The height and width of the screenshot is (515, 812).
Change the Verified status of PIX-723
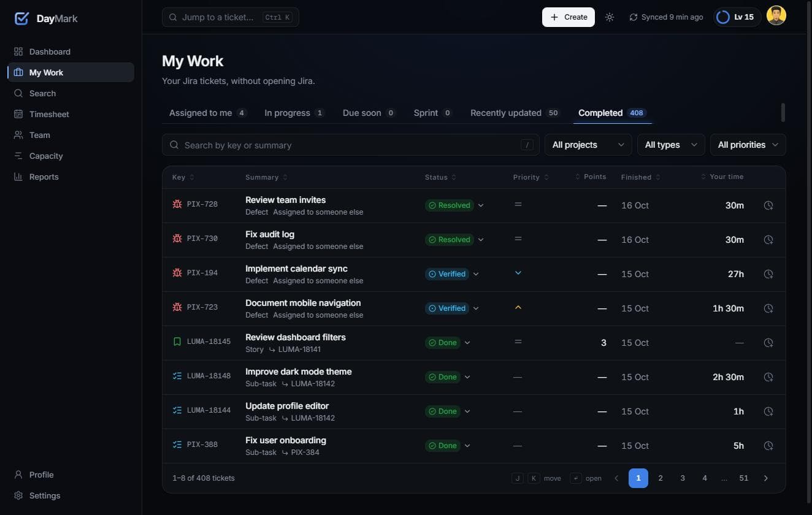[x=452, y=308]
